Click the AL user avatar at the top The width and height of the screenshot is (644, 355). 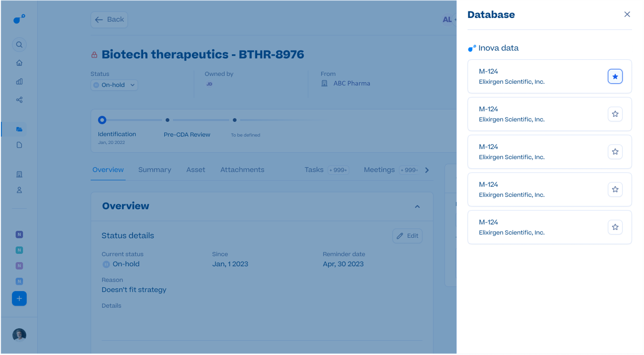[447, 19]
